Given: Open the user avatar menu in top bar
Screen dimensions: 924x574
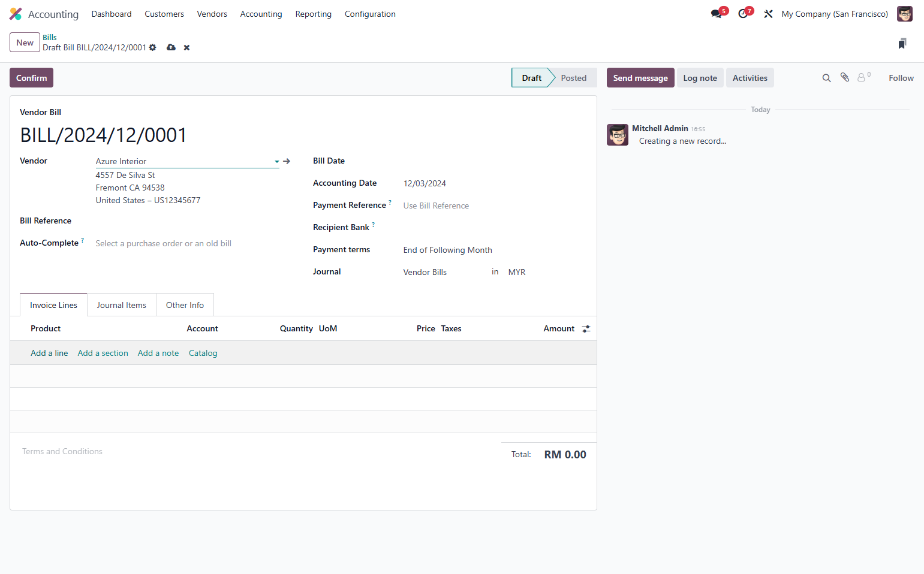Looking at the screenshot, I should click(904, 14).
